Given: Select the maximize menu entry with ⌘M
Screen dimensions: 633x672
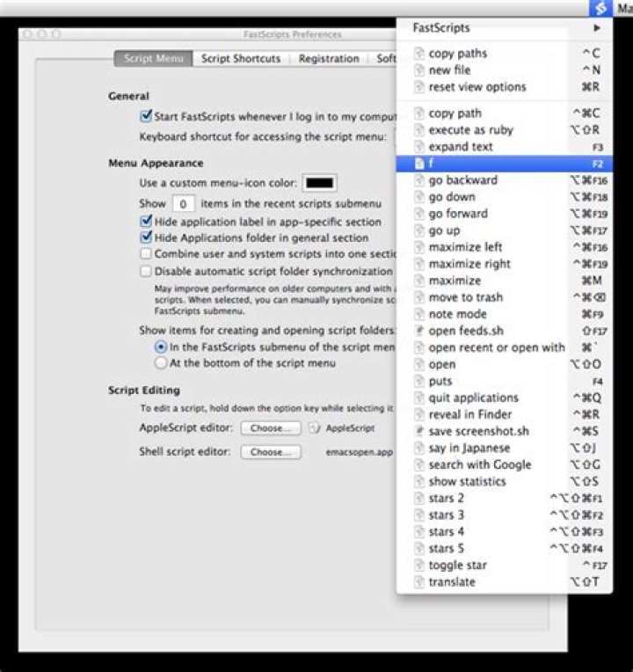Looking at the screenshot, I should [504, 281].
